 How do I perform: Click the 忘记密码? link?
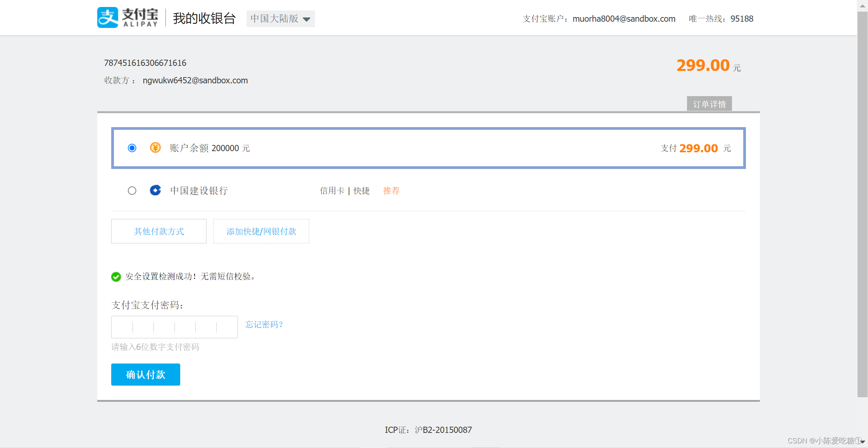264,324
